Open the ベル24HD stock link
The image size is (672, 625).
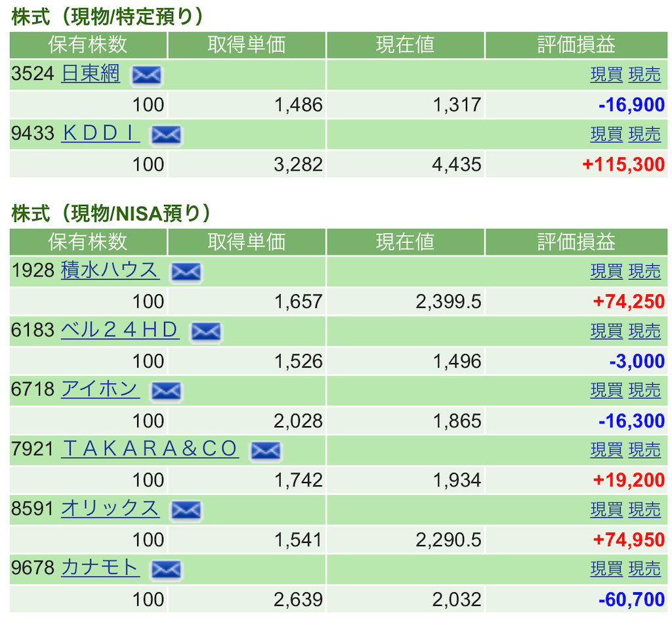tap(120, 330)
